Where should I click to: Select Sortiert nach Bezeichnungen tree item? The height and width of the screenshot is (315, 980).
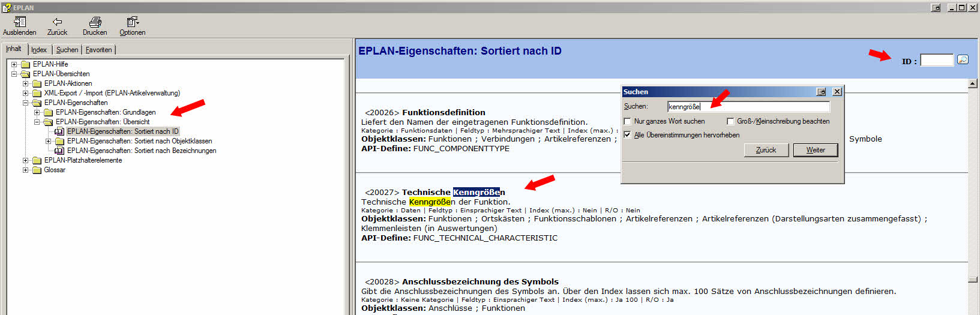pos(142,151)
